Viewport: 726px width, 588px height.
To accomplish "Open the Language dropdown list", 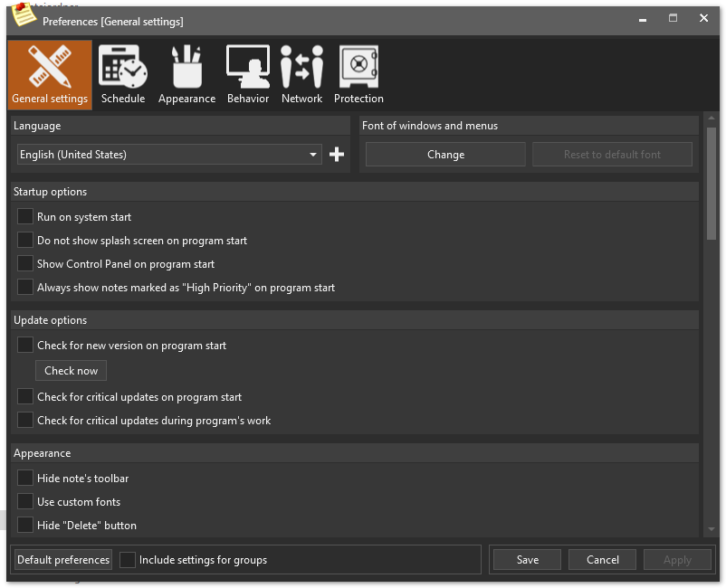I will pos(169,155).
